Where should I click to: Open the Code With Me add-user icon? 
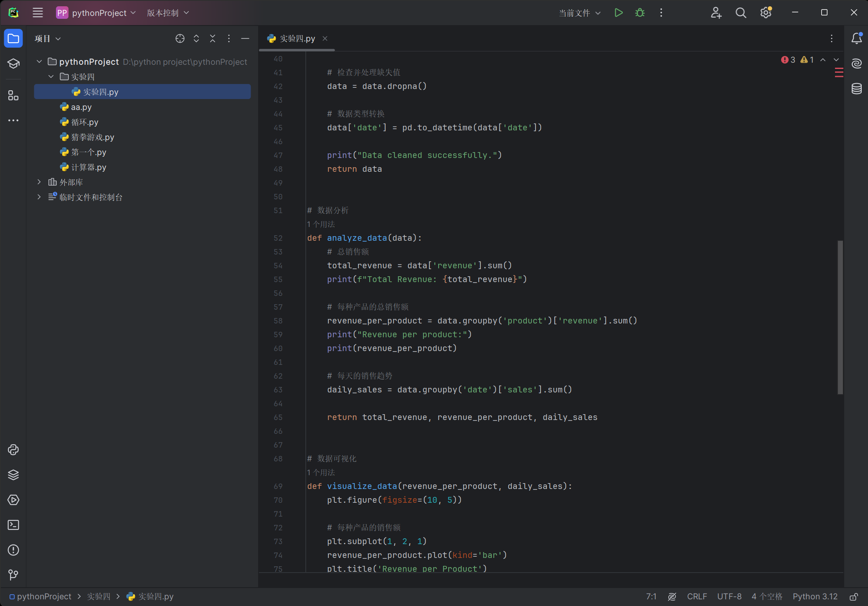tap(716, 13)
